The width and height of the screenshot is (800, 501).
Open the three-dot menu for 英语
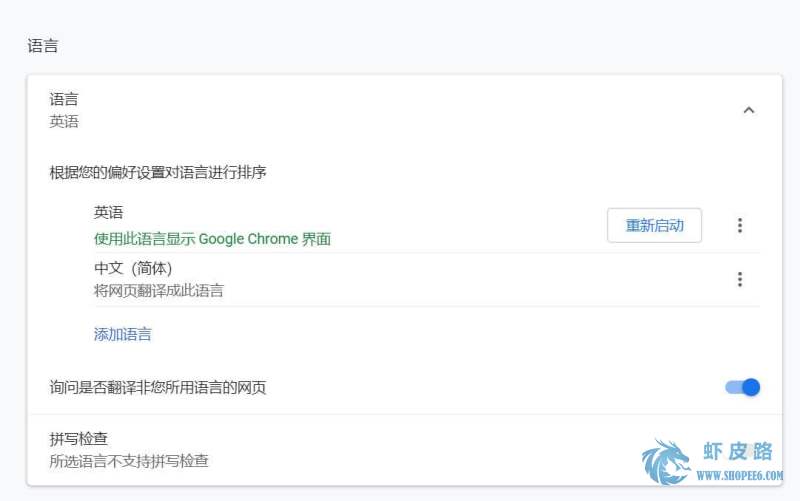pyautogui.click(x=740, y=226)
